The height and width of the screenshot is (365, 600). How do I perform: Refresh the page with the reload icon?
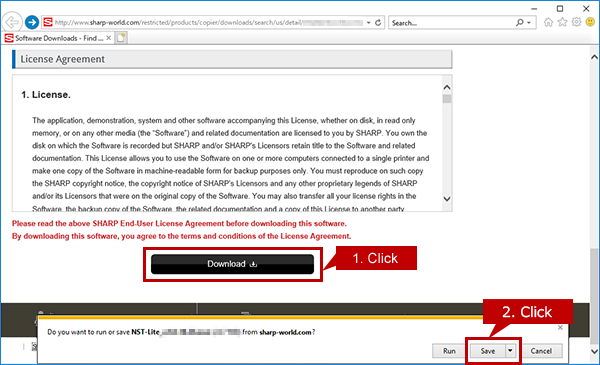coord(378,23)
